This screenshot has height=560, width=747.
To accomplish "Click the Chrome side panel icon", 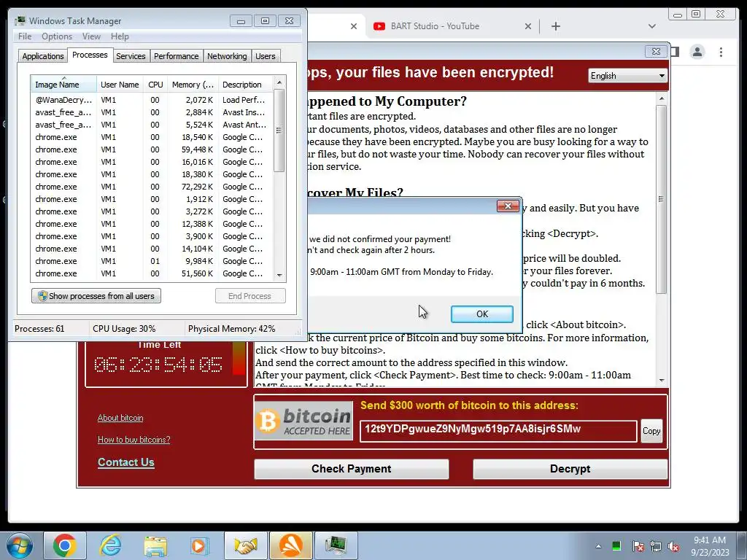I will tap(675, 52).
